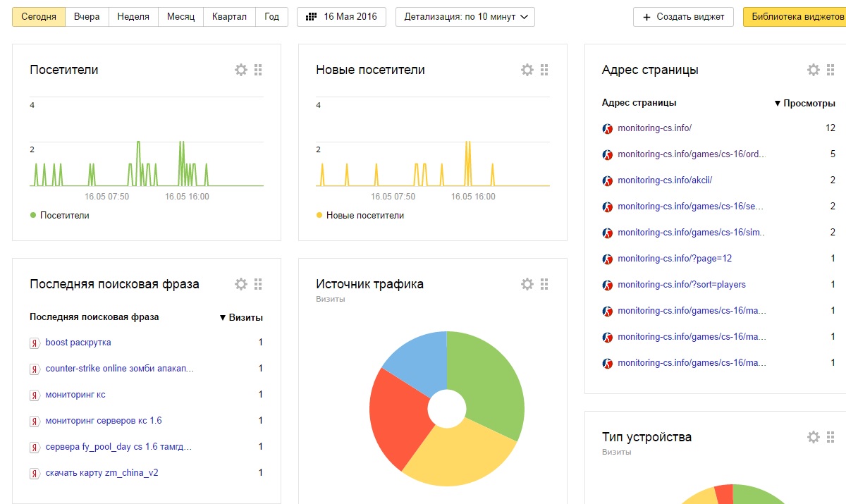Viewport: 846px width, 504px height.
Task: Switch to Неделя period
Action: pos(133,17)
